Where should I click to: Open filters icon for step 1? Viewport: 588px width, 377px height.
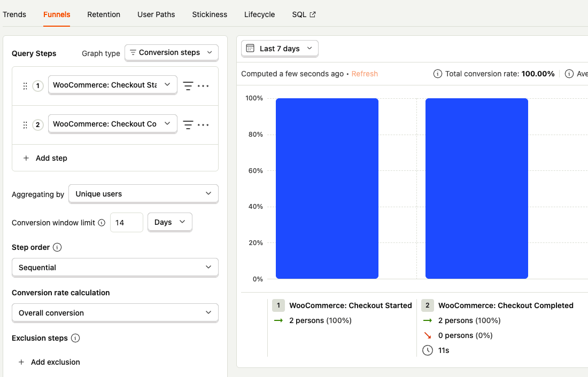point(188,86)
